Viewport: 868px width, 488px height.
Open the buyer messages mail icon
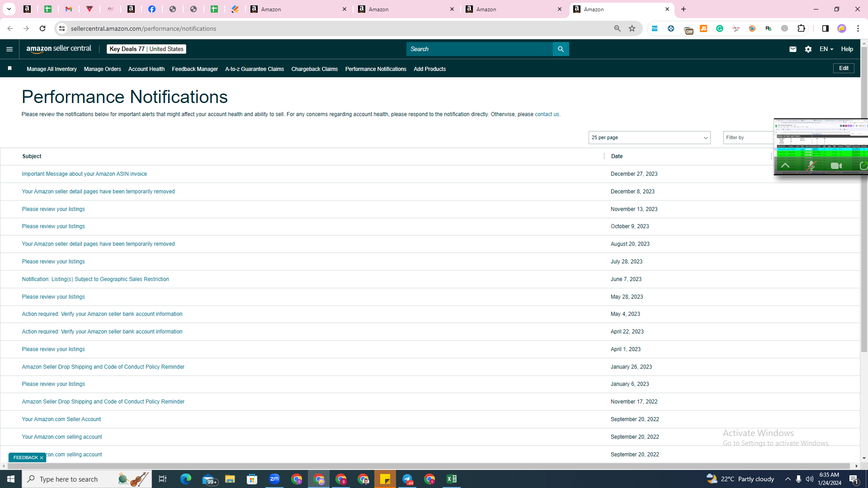tap(793, 49)
